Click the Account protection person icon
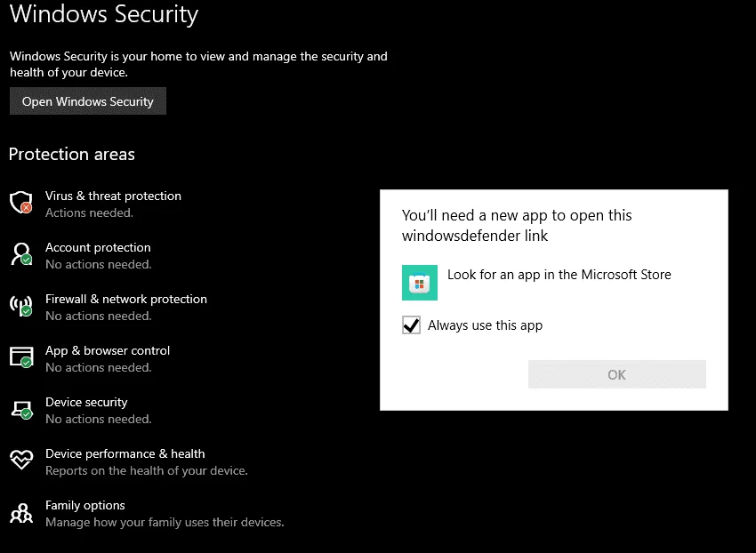 pyautogui.click(x=21, y=254)
